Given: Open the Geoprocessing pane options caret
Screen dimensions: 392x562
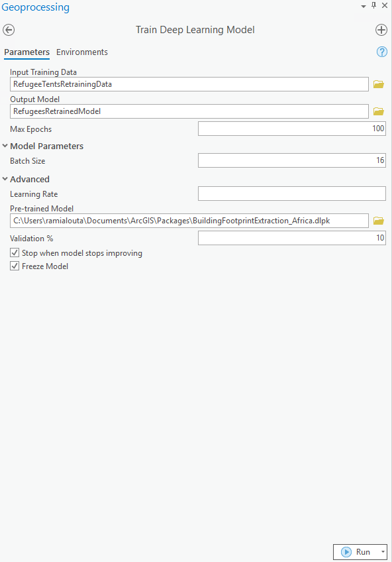Looking at the screenshot, I should [364, 5].
